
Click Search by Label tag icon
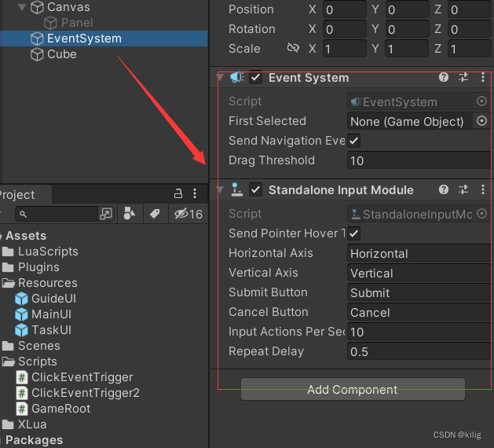click(155, 214)
